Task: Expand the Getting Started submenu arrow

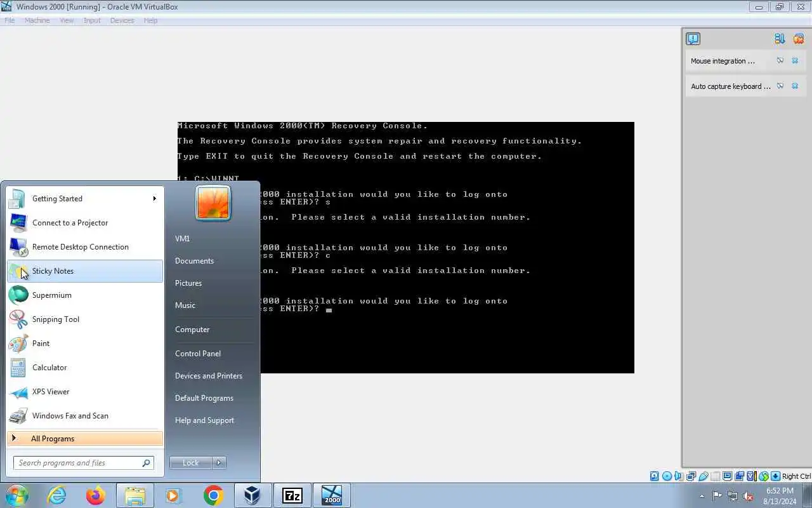Action: pos(154,199)
